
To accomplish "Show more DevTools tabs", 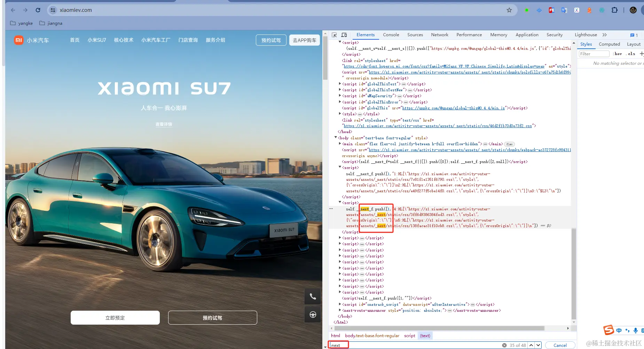I will coord(605,35).
